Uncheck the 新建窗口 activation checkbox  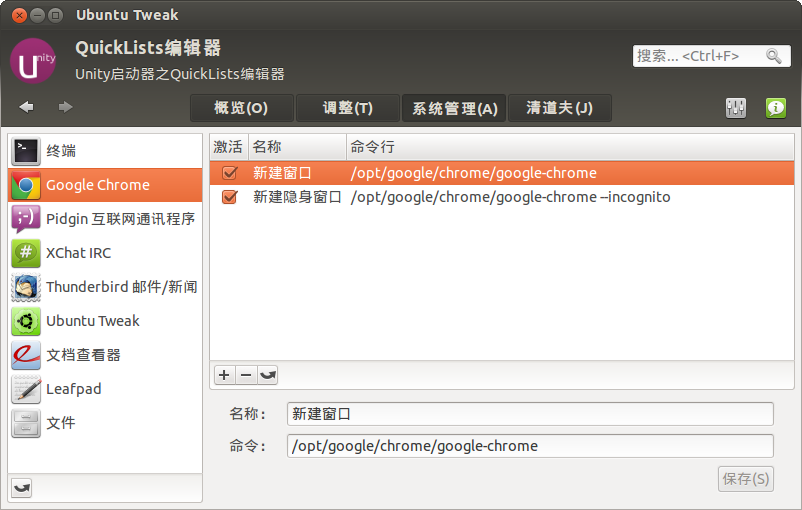coord(230,173)
